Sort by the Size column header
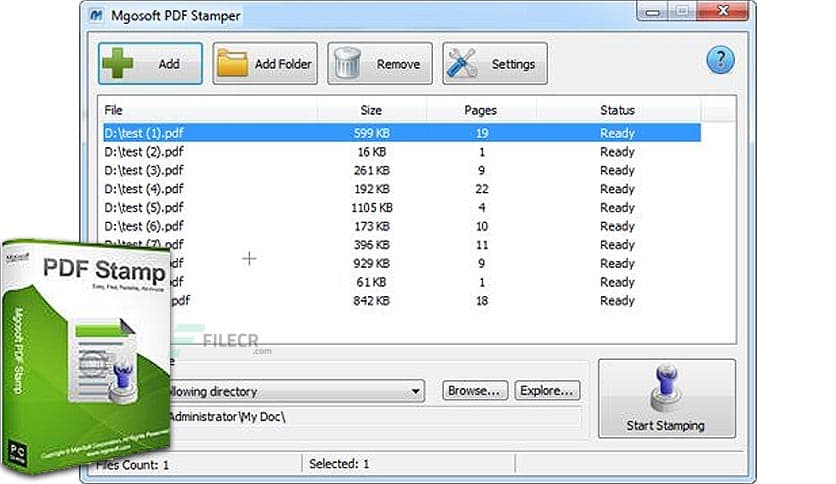The image size is (836, 484). tap(371, 110)
